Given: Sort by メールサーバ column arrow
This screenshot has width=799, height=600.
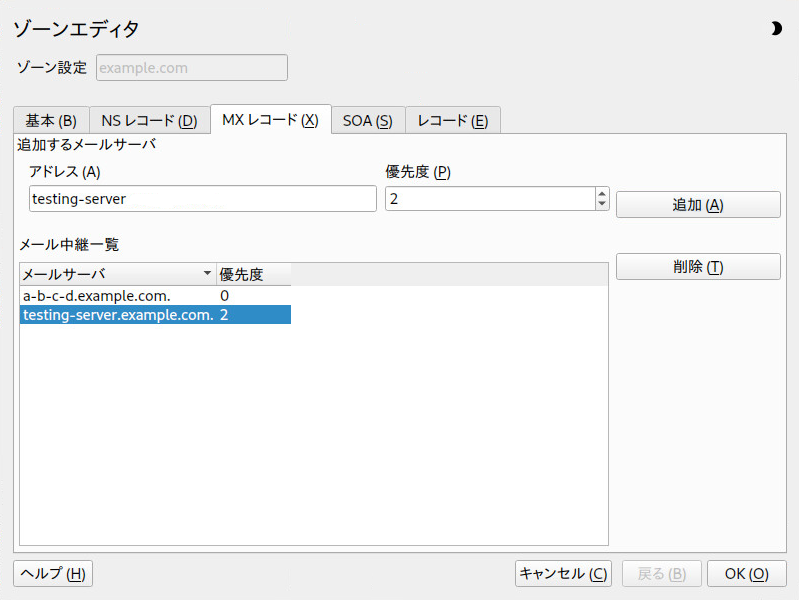Looking at the screenshot, I should [207, 274].
